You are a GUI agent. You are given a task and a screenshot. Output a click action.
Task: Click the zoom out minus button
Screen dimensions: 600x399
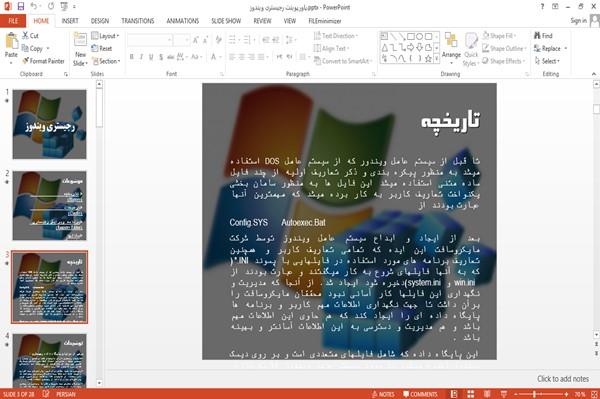coord(516,394)
